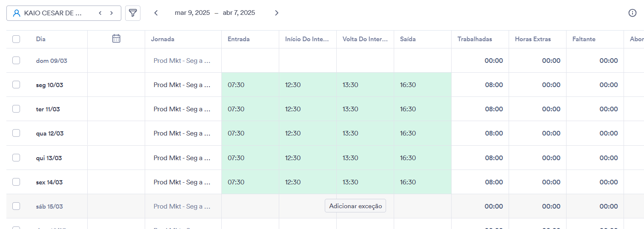644x229 pixels.
Task: Open the date range mar 9 – abr 7
Action: [215, 13]
